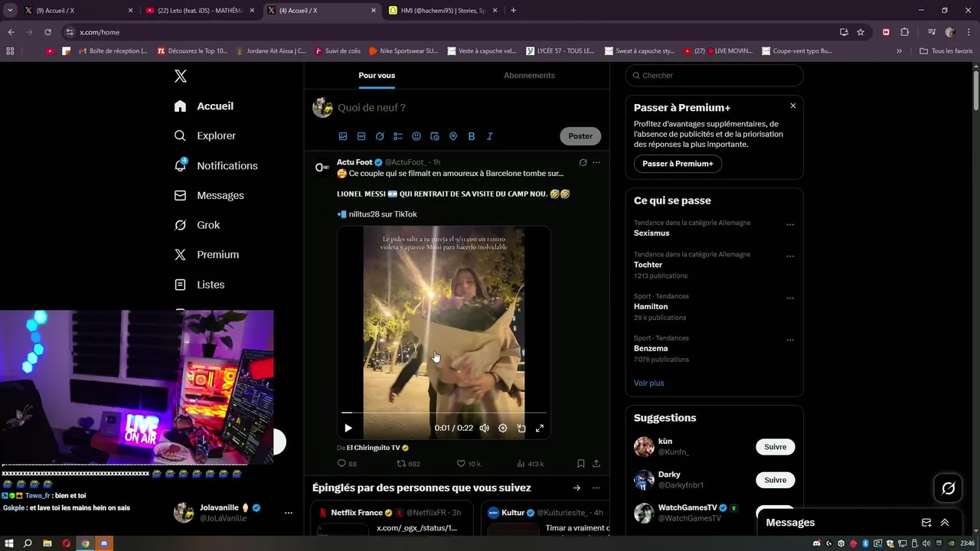The width and height of the screenshot is (980, 551).
Task: Toggle italic text formatting
Action: (x=490, y=136)
